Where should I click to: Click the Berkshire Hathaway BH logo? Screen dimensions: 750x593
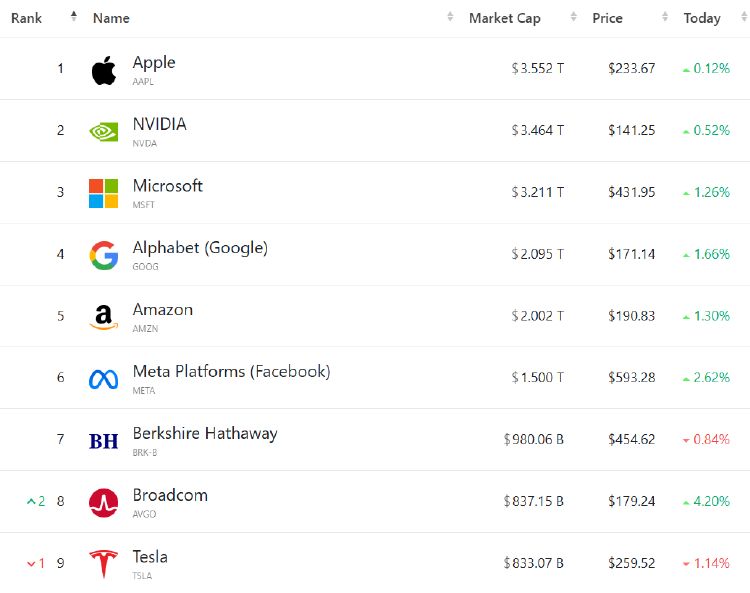point(104,441)
